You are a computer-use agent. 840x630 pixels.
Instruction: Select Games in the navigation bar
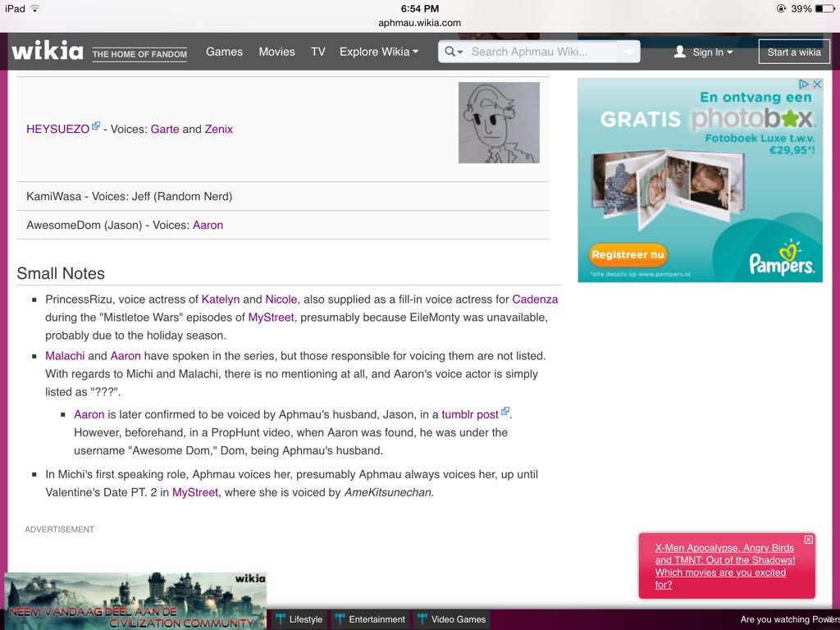tap(224, 51)
